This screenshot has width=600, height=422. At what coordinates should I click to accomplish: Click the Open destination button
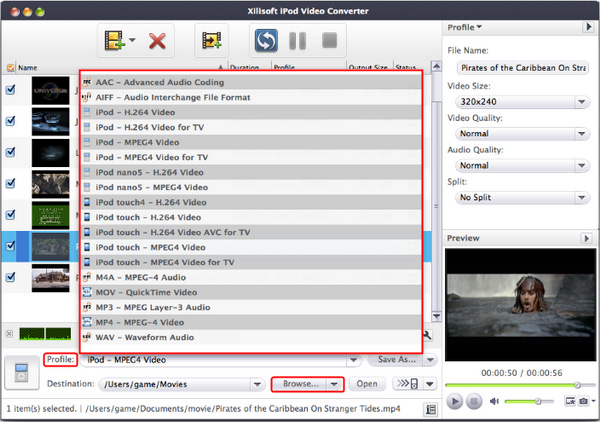click(367, 384)
